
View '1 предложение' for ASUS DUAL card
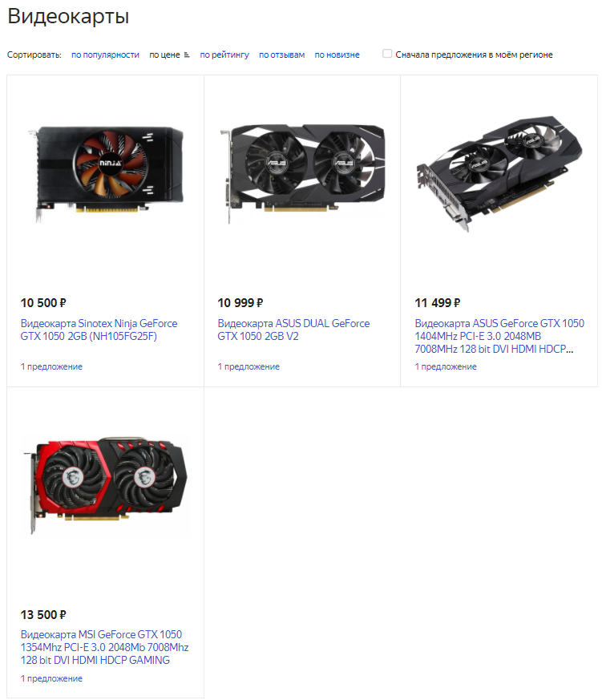tap(248, 366)
